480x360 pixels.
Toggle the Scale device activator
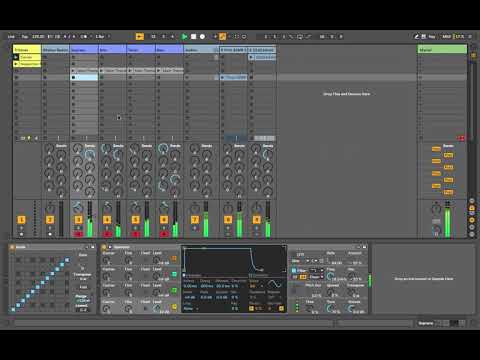click(x=12, y=247)
